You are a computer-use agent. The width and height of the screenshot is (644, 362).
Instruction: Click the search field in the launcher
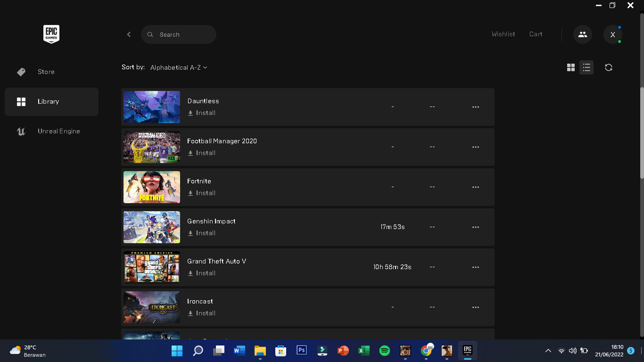coord(179,34)
